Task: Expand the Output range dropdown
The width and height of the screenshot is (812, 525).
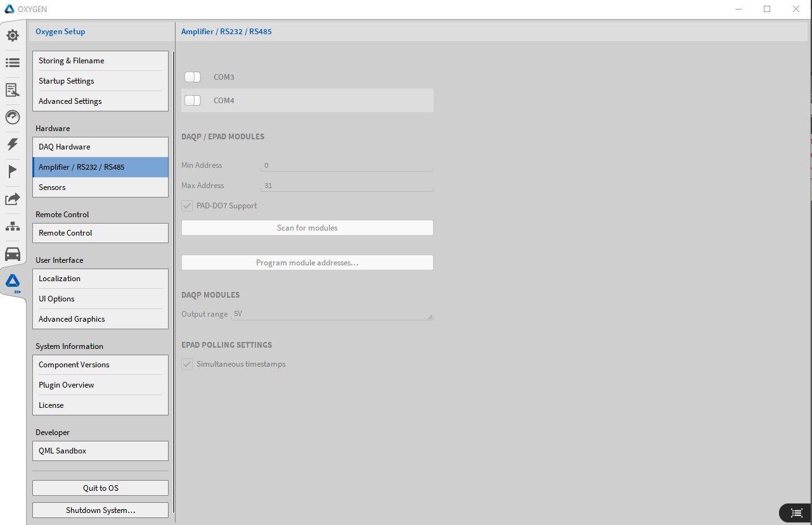Action: coord(333,314)
